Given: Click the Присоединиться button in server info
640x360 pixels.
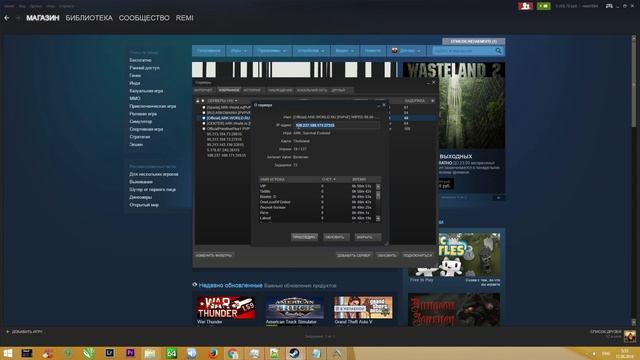Looking at the screenshot, I should (304, 237).
